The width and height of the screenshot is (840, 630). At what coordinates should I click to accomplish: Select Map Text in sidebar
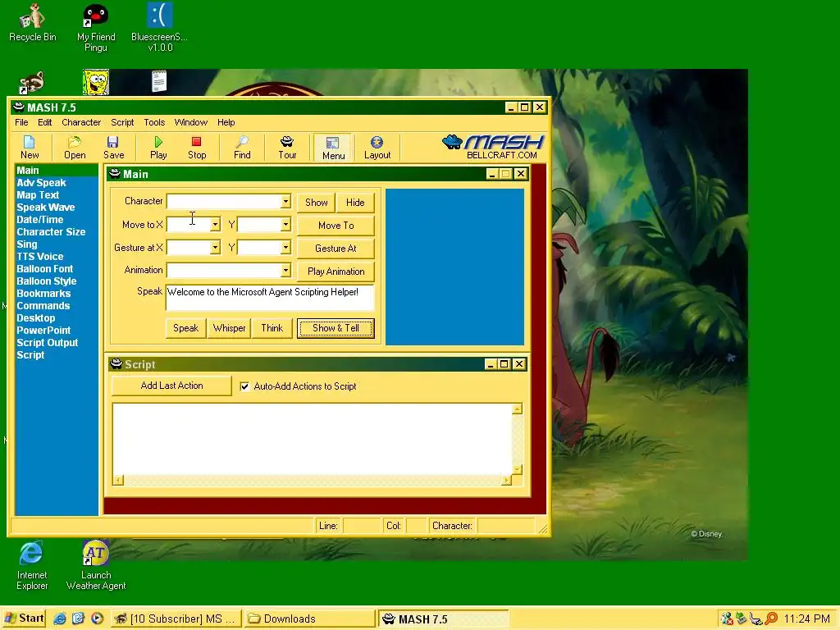coord(38,195)
